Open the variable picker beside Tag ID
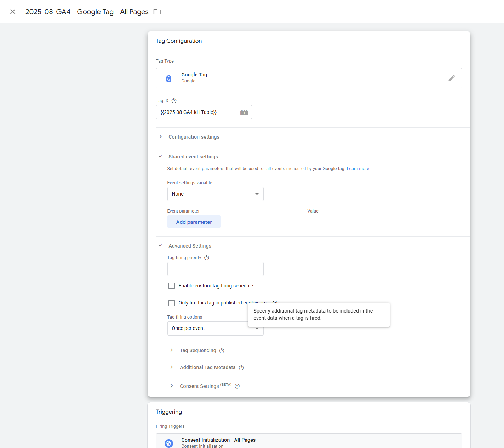 [x=244, y=112]
